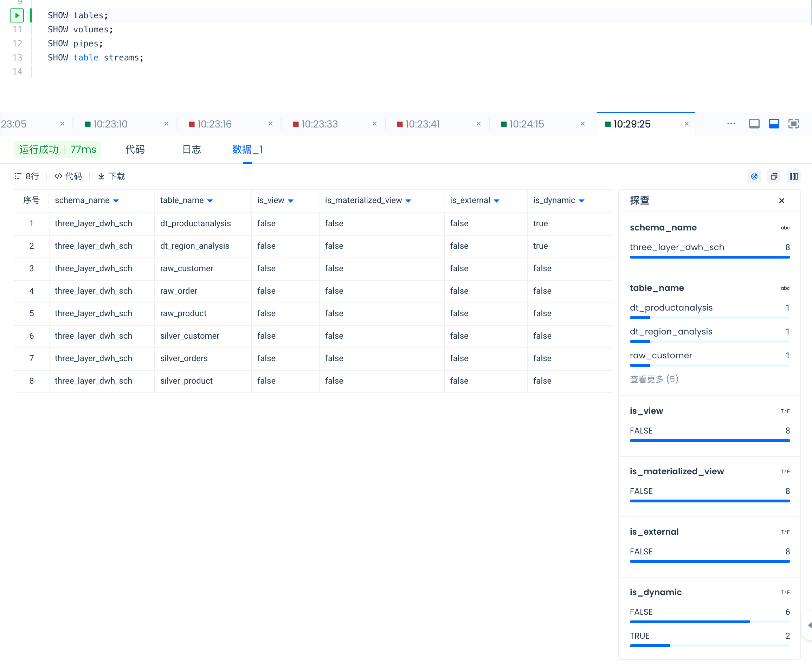
Task: Click the 下载 download button
Action: click(111, 176)
